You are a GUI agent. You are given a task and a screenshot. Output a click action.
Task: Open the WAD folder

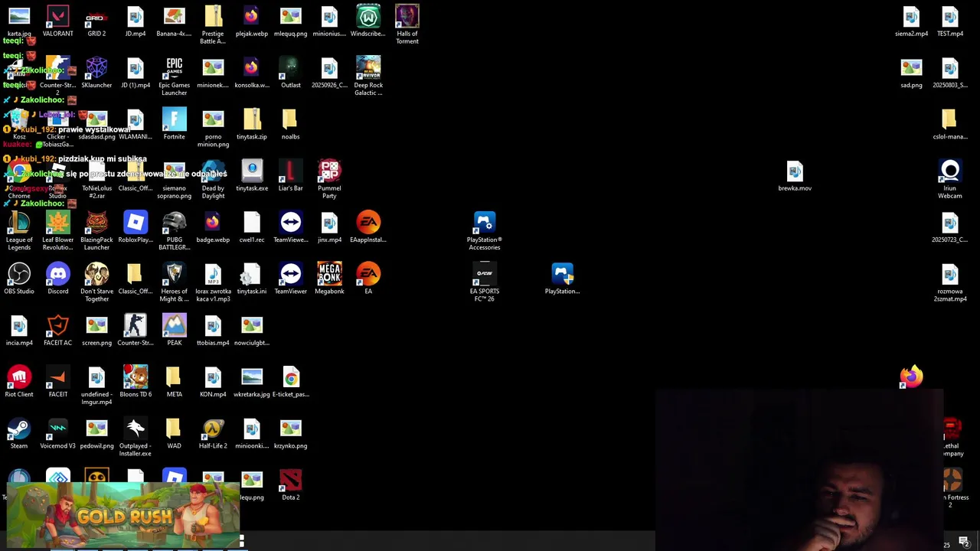click(174, 432)
